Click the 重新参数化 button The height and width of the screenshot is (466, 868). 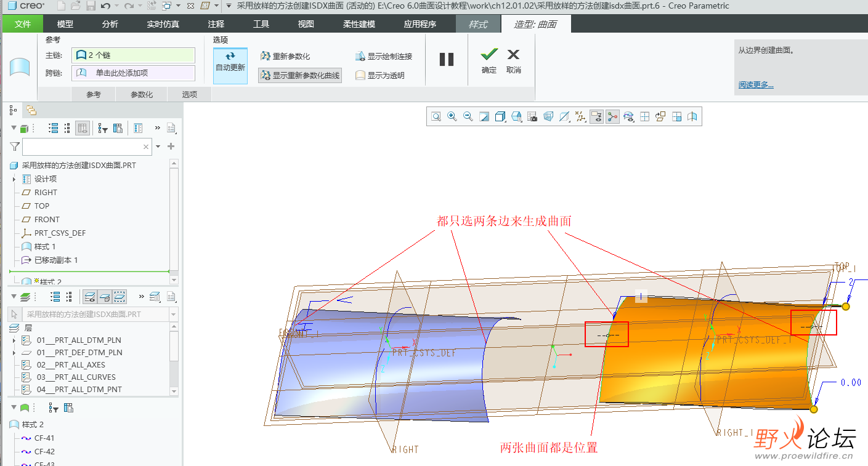pos(285,56)
